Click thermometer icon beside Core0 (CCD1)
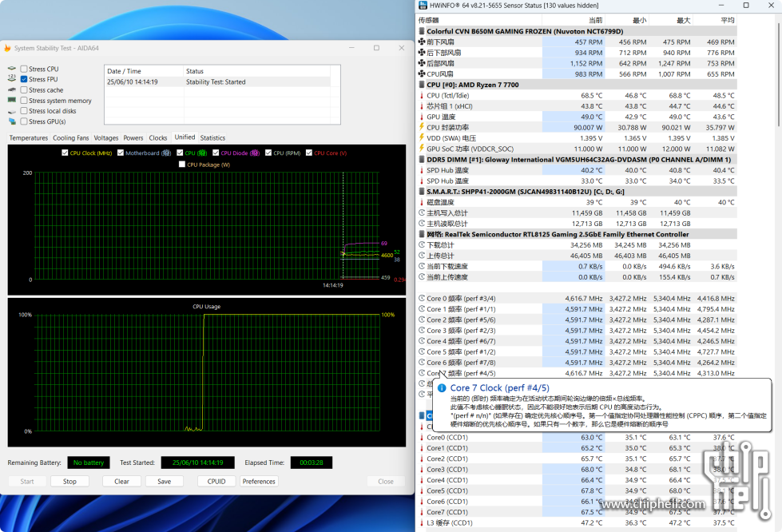The image size is (782, 532). tap(422, 437)
